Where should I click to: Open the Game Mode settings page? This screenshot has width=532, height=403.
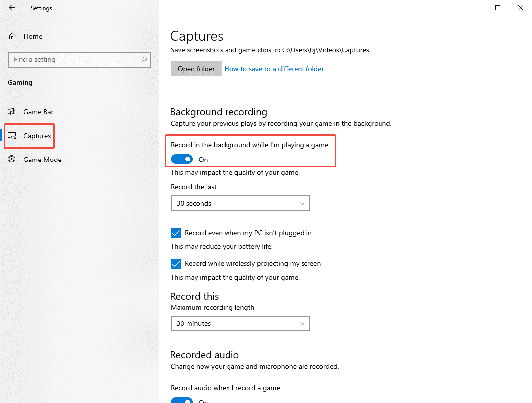(42, 160)
